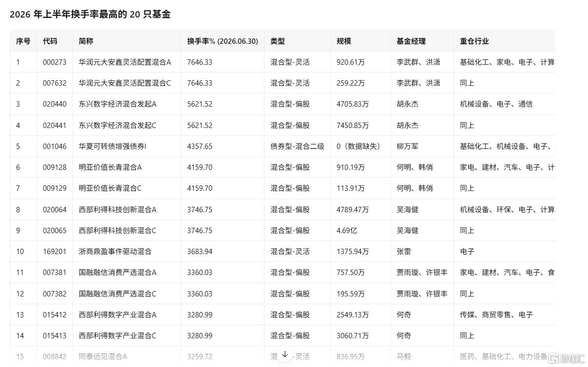Click the size value 7450.85万
This screenshot has height=367, width=588.
tap(353, 126)
